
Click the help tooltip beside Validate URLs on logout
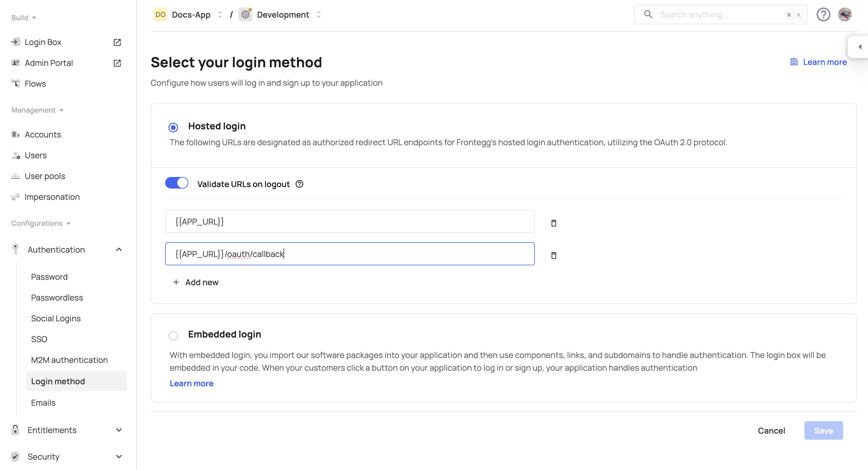[299, 184]
